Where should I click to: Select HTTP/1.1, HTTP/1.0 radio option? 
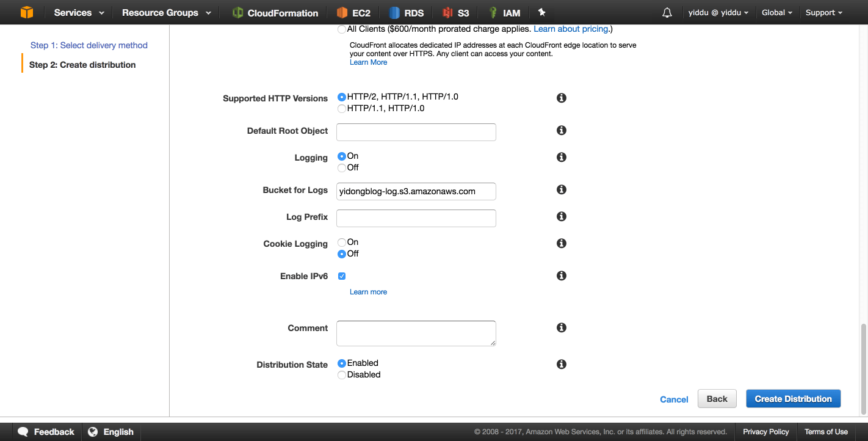tap(342, 109)
